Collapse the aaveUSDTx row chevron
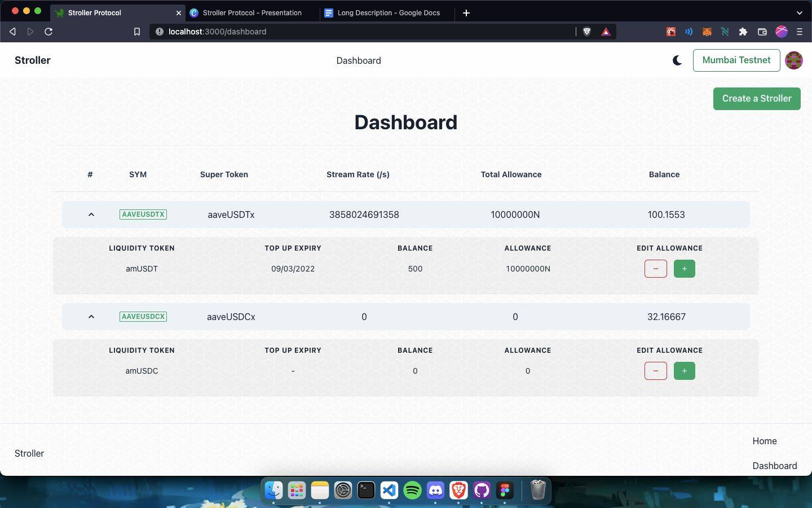 91,214
